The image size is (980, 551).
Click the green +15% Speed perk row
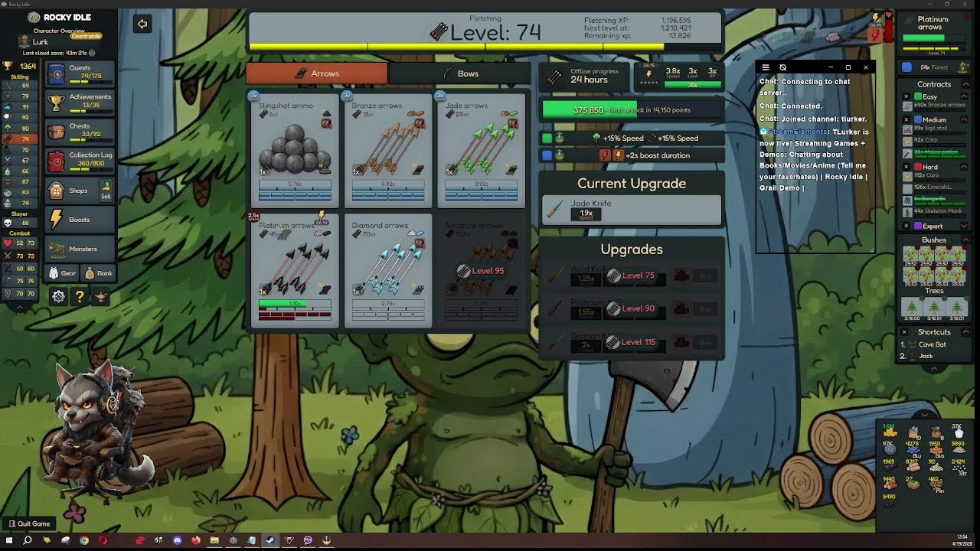632,139
